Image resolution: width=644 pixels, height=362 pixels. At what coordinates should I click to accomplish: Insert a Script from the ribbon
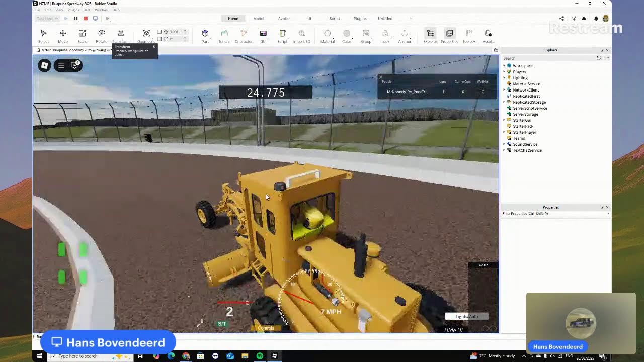(x=282, y=35)
